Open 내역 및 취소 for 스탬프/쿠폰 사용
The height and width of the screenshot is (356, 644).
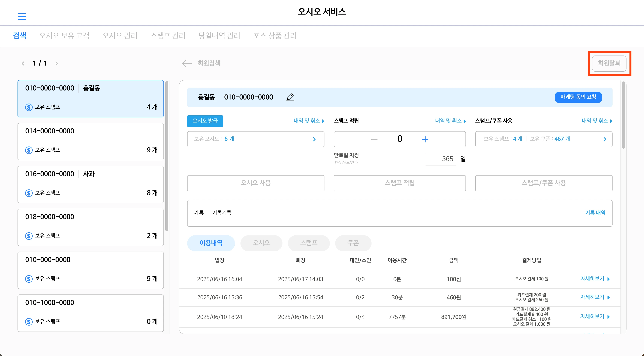pos(597,121)
